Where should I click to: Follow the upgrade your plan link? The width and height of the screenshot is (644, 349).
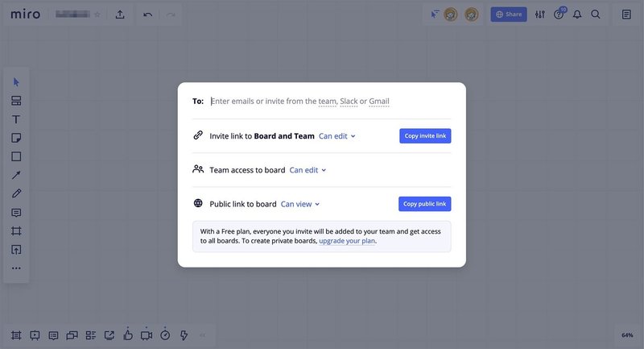(x=347, y=241)
